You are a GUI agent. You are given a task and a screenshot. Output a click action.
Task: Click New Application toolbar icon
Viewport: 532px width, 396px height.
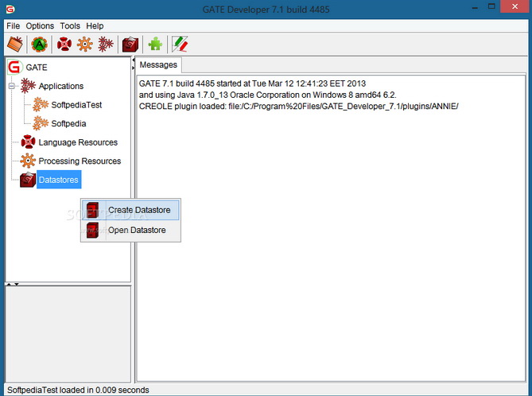click(x=106, y=44)
